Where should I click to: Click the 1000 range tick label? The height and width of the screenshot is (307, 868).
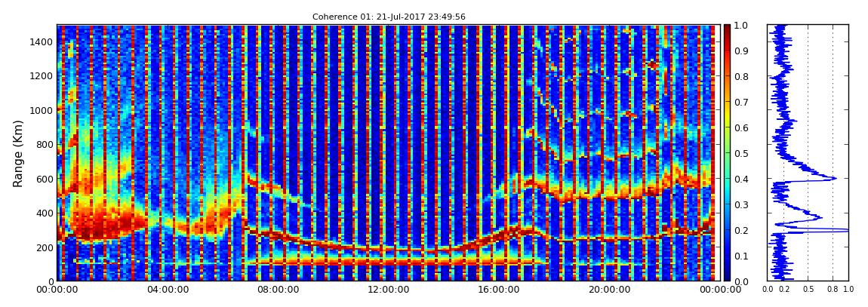42,110
